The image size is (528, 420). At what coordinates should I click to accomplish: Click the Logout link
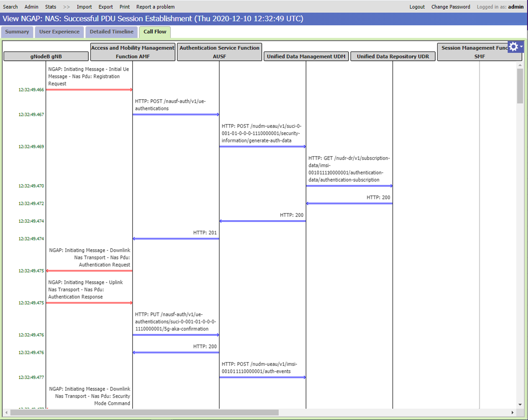click(417, 6)
